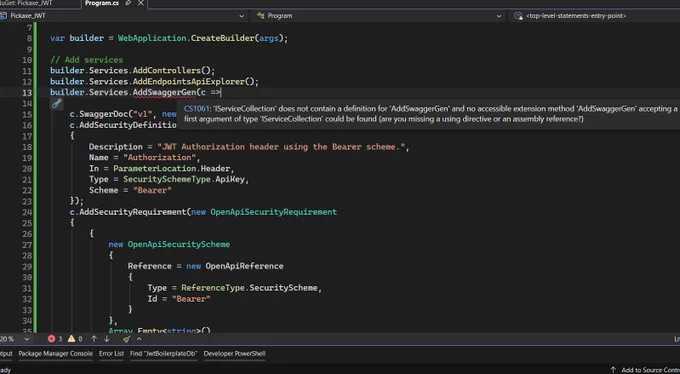Click ReferenceType on line 31
This screenshot has width=680, height=374.
pos(213,288)
